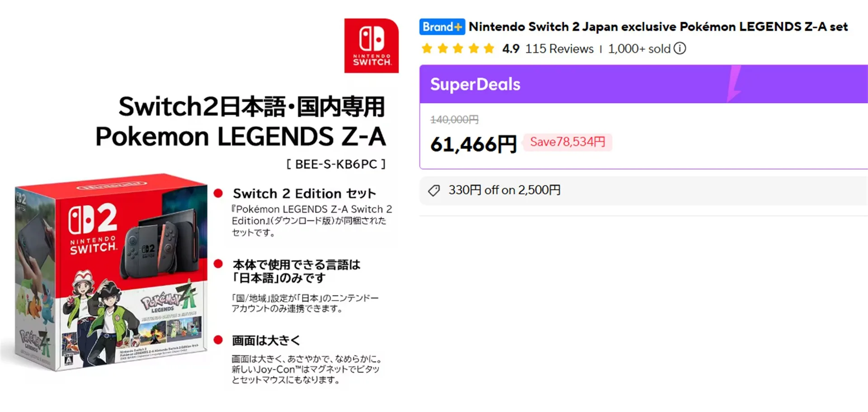
Task: Click the 4.9 rating score
Action: click(x=510, y=49)
